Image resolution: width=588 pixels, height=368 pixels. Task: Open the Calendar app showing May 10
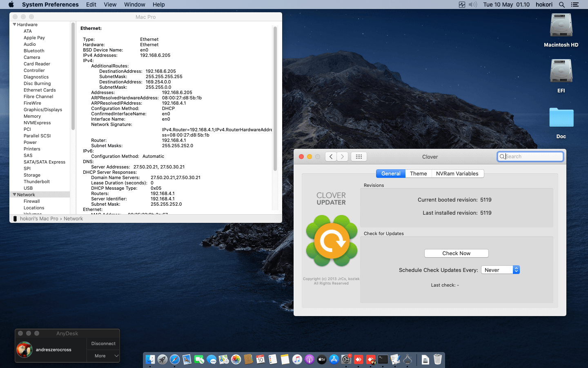click(x=261, y=360)
